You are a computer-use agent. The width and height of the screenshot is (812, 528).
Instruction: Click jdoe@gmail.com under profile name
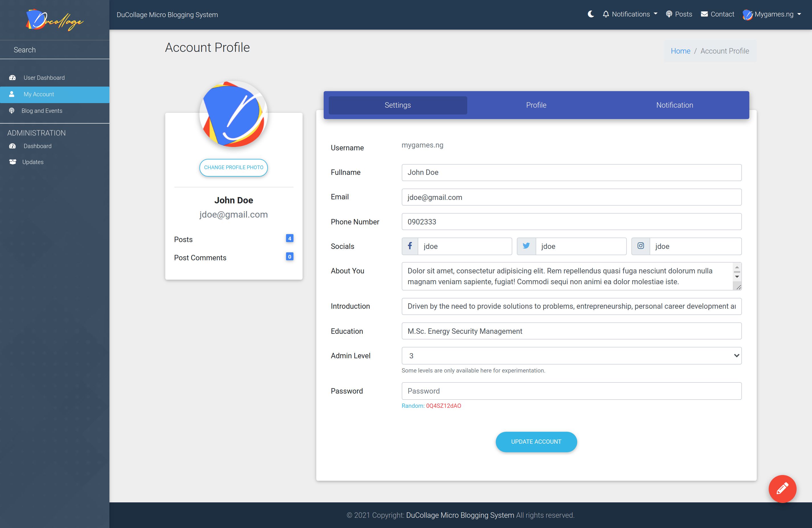(233, 214)
